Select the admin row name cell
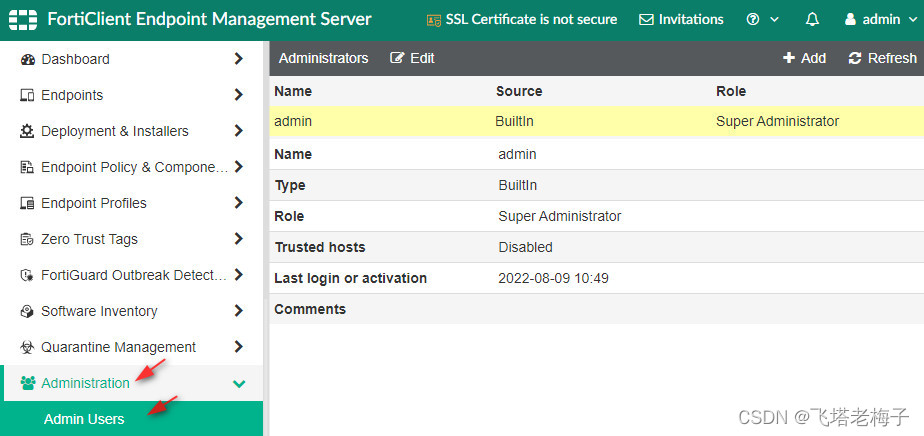 (x=293, y=121)
